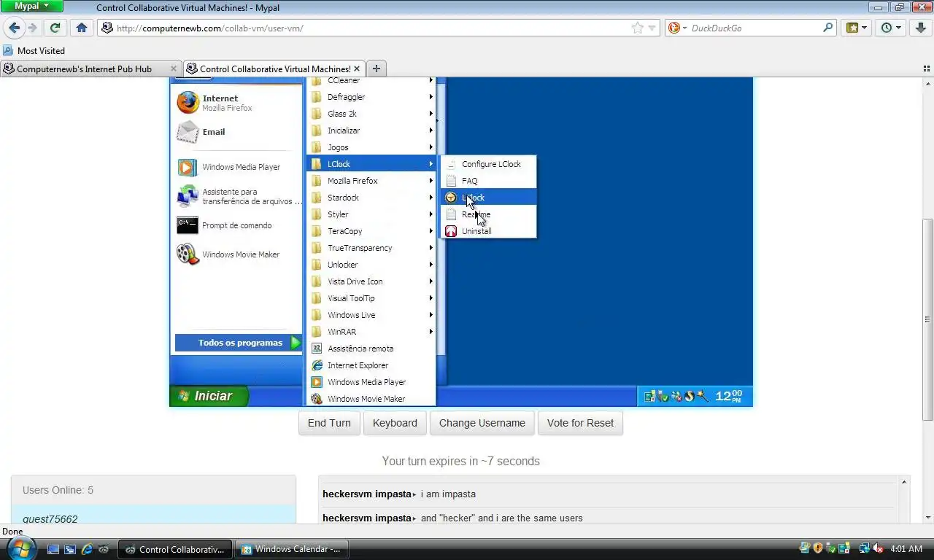This screenshot has width=934, height=560.
Task: Click the host taskbar clock 4:01 AM
Action: pos(906,548)
